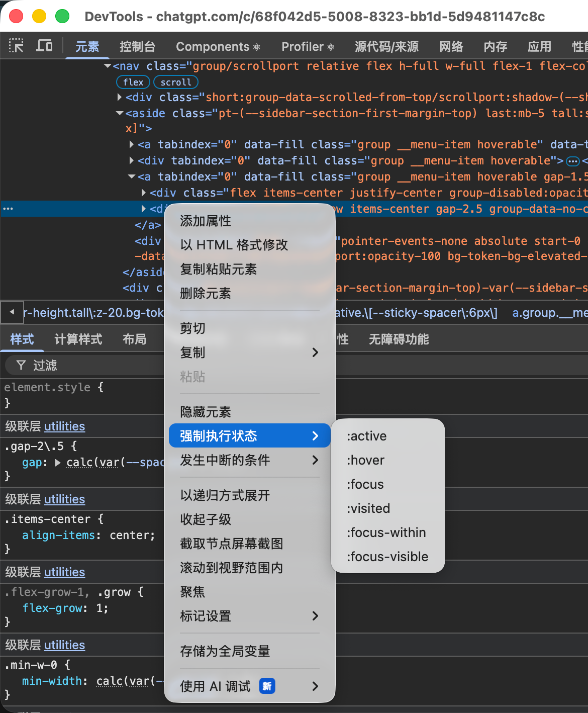The height and width of the screenshot is (713, 588).
Task: Force the :hover state
Action: click(x=365, y=460)
